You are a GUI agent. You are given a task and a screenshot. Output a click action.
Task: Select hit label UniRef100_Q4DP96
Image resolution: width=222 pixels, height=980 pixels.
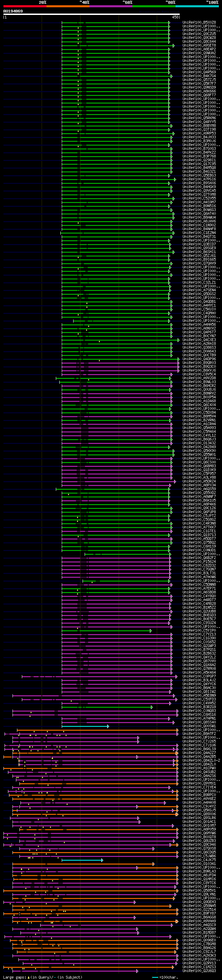(x=199, y=359)
